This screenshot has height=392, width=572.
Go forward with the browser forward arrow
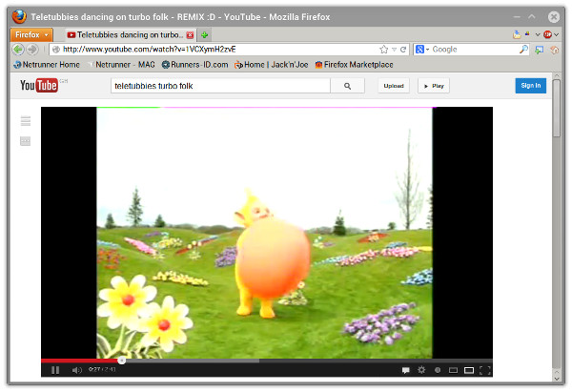click(32, 50)
